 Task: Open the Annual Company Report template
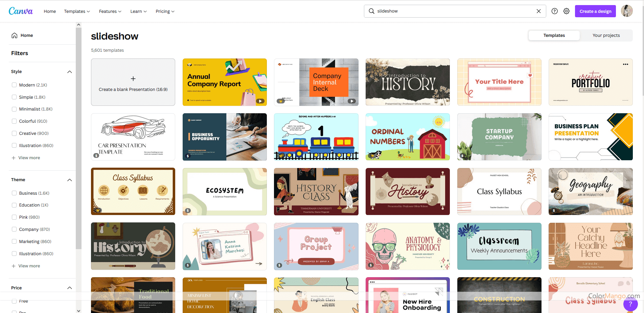click(225, 82)
